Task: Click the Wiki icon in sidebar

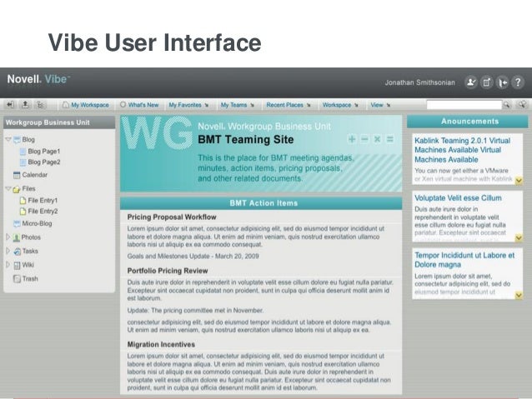Action: pyautogui.click(x=17, y=266)
